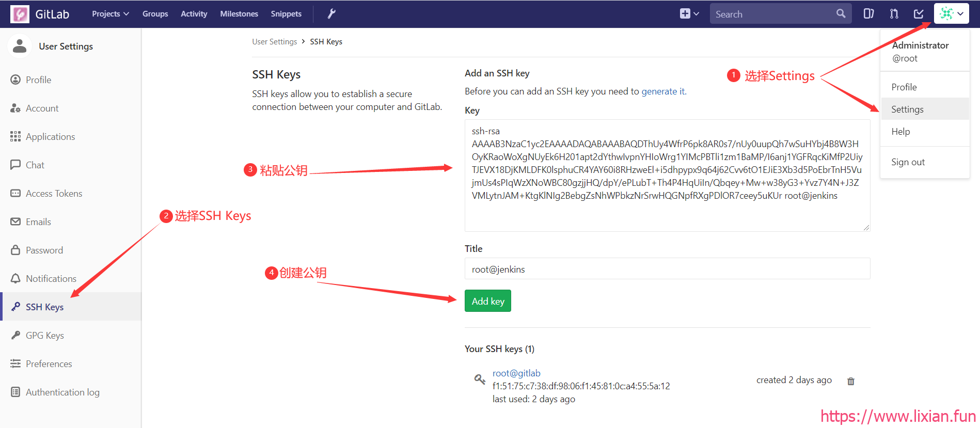
Task: Expand the Projects dropdown in navbar
Action: coord(110,14)
